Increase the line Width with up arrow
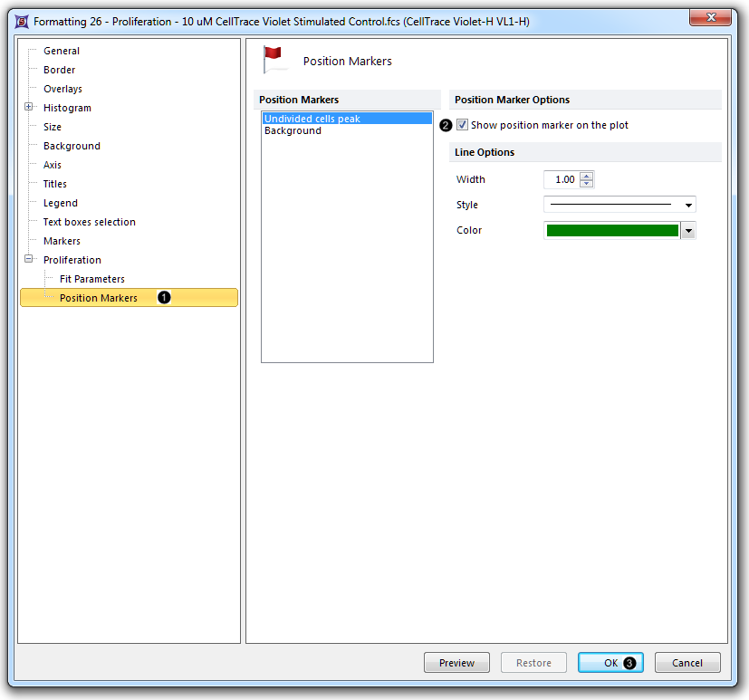This screenshot has width=749, height=700. coord(587,176)
